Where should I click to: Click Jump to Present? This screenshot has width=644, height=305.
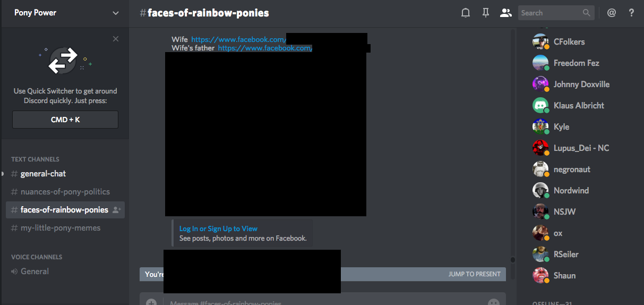point(474,274)
